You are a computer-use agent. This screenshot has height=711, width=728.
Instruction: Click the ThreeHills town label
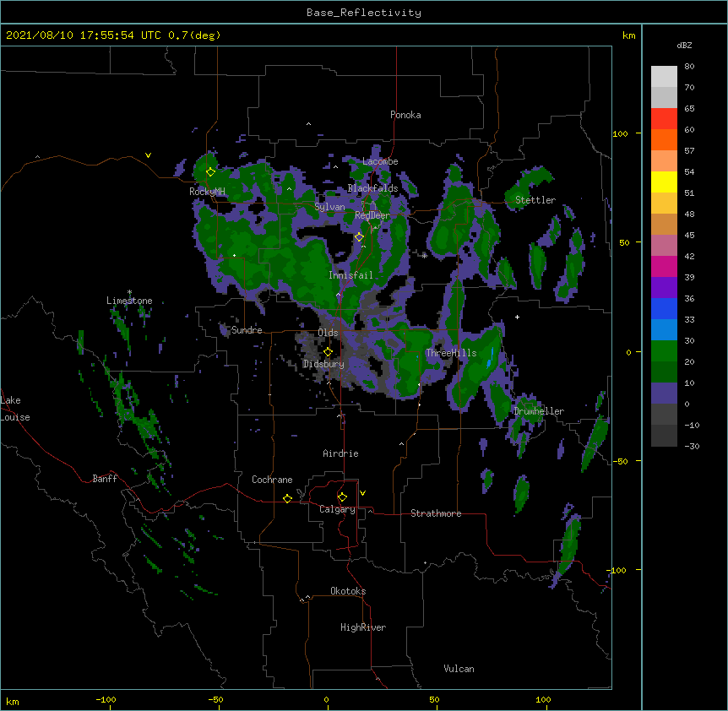tap(451, 353)
